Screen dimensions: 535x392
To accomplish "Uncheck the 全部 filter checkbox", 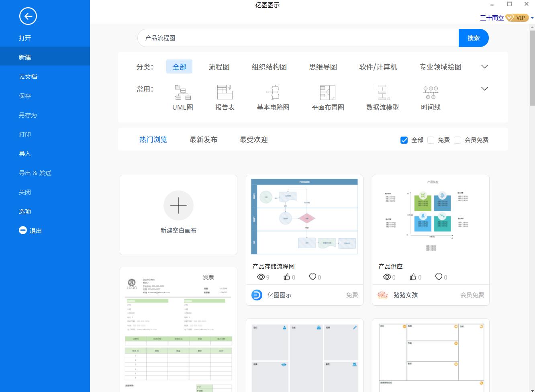I will (404, 140).
